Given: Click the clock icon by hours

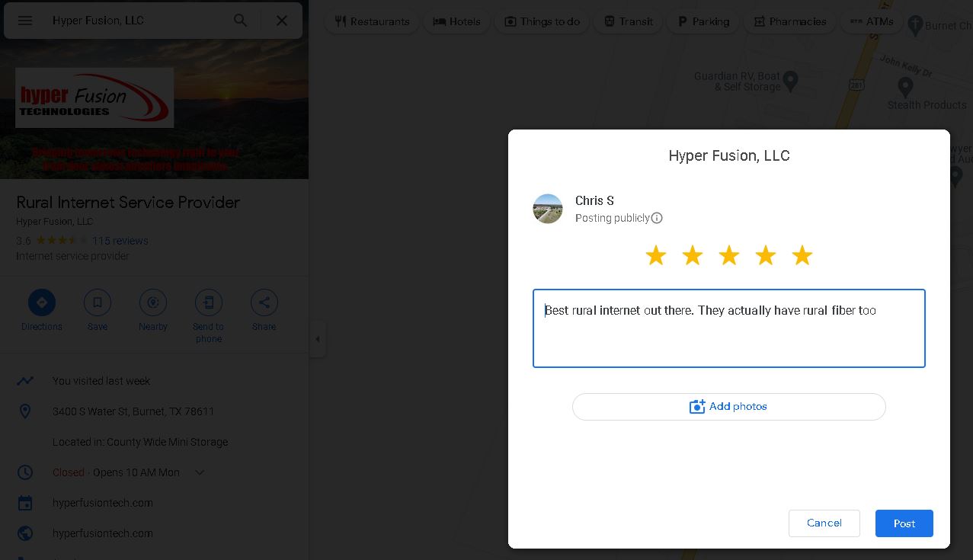Looking at the screenshot, I should (x=25, y=472).
